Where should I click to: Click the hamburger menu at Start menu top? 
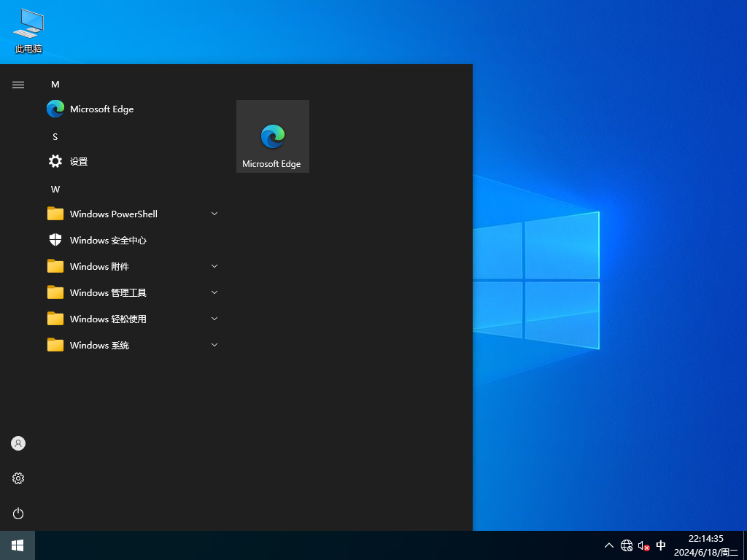(18, 85)
